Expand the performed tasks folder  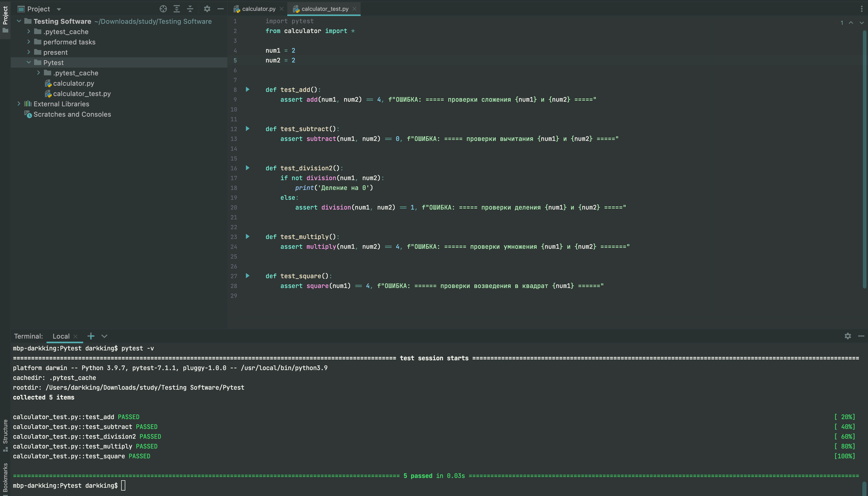[x=29, y=42]
